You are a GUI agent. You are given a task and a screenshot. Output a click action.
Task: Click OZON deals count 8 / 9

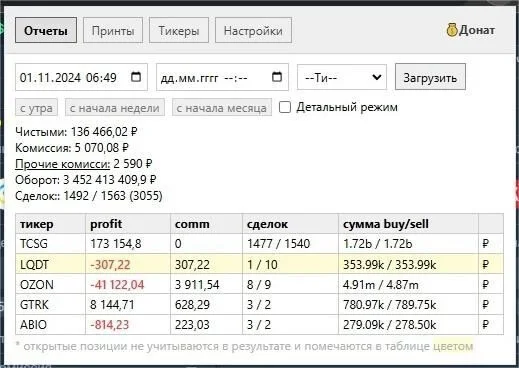(259, 285)
